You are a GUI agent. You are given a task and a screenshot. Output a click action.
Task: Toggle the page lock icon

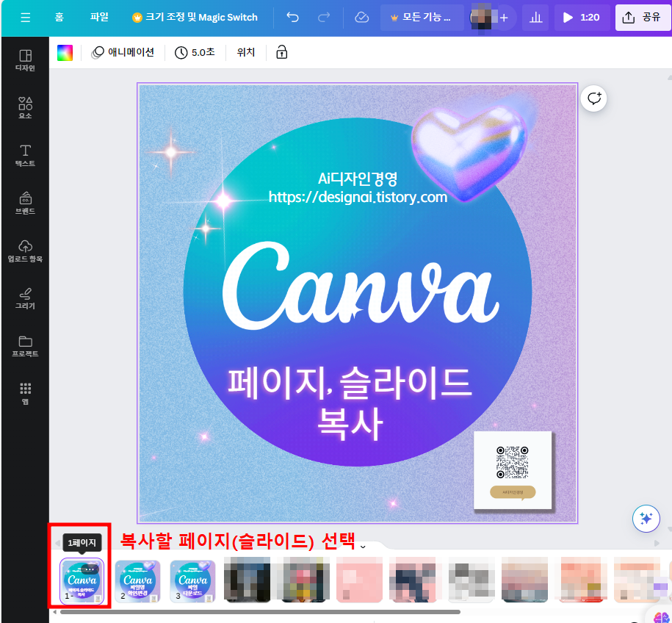[281, 52]
